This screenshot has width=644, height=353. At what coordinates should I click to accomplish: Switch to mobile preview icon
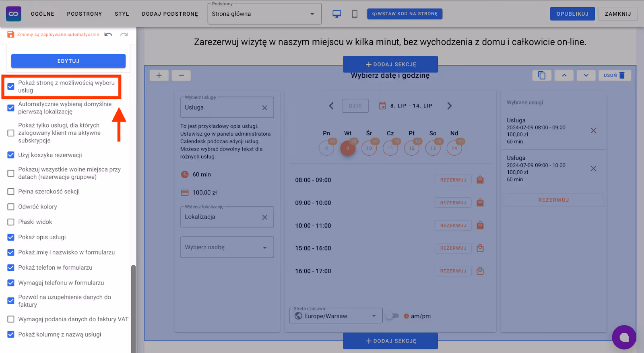355,14
